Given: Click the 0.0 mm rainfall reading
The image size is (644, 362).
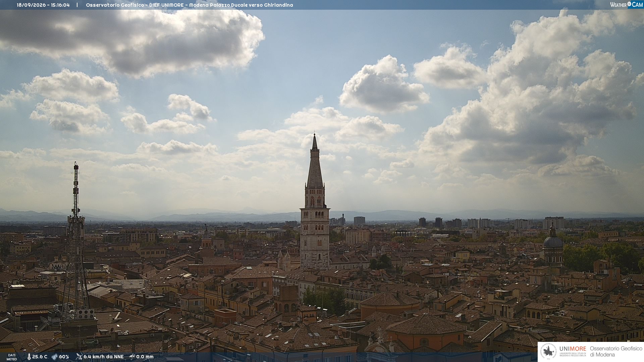Looking at the screenshot, I should 145,357.
